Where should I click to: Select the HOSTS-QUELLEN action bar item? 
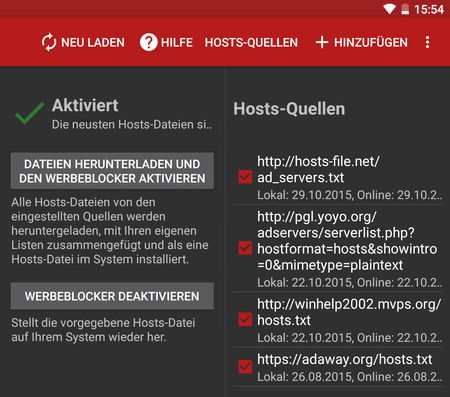pos(251,43)
